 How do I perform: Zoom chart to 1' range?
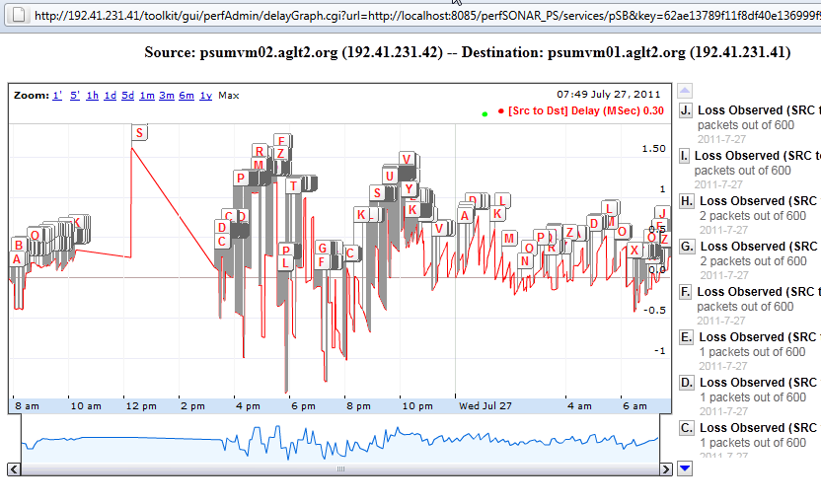[57, 96]
